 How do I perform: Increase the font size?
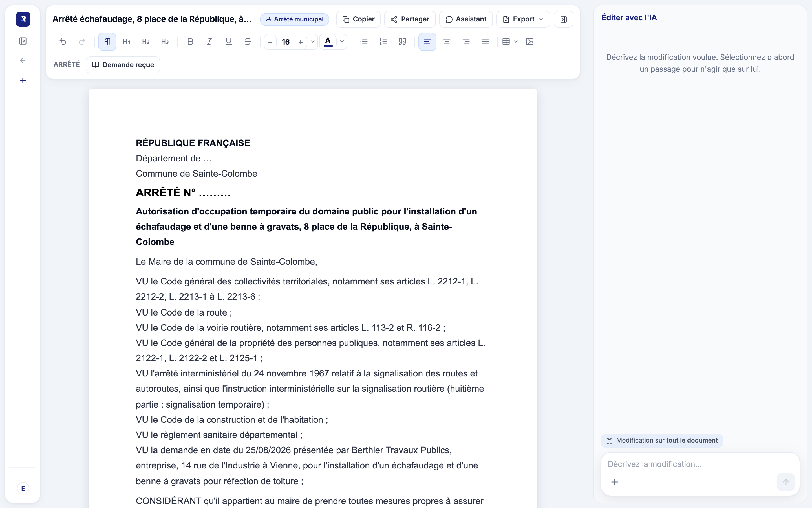[301, 42]
